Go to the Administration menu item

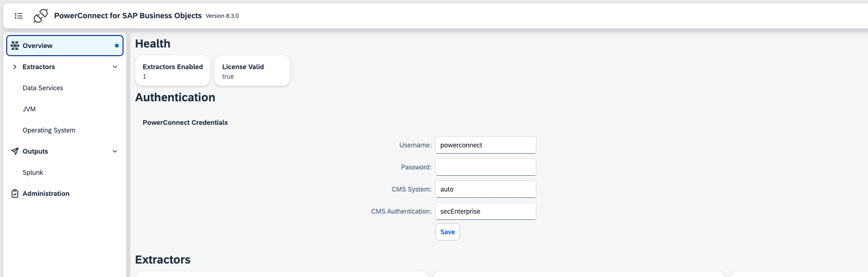46,193
